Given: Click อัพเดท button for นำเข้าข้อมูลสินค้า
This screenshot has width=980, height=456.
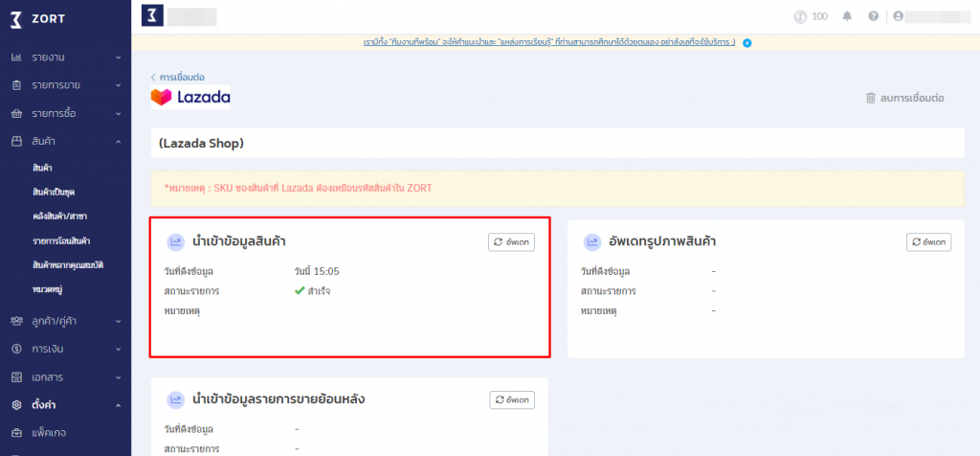Looking at the screenshot, I should 511,242.
